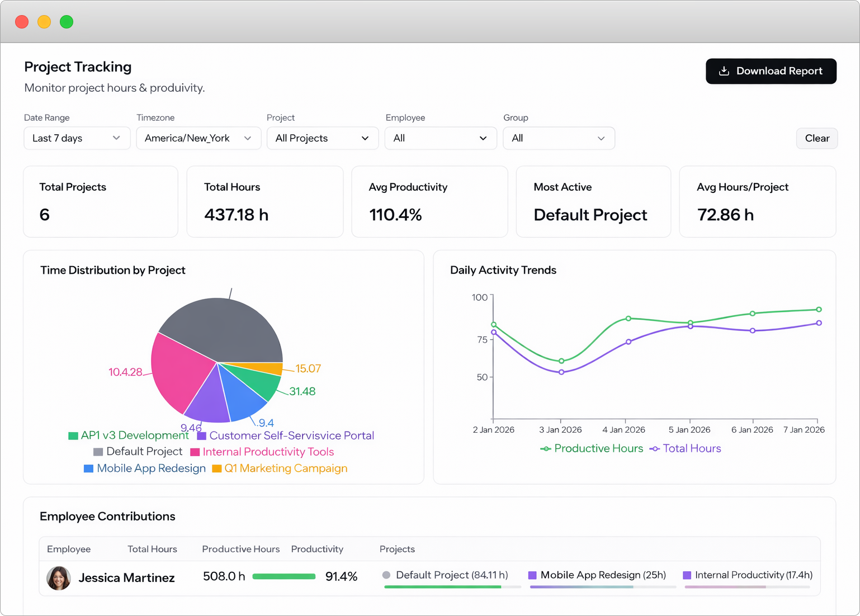Open the Employee filter dropdown
The height and width of the screenshot is (616, 860).
point(441,138)
